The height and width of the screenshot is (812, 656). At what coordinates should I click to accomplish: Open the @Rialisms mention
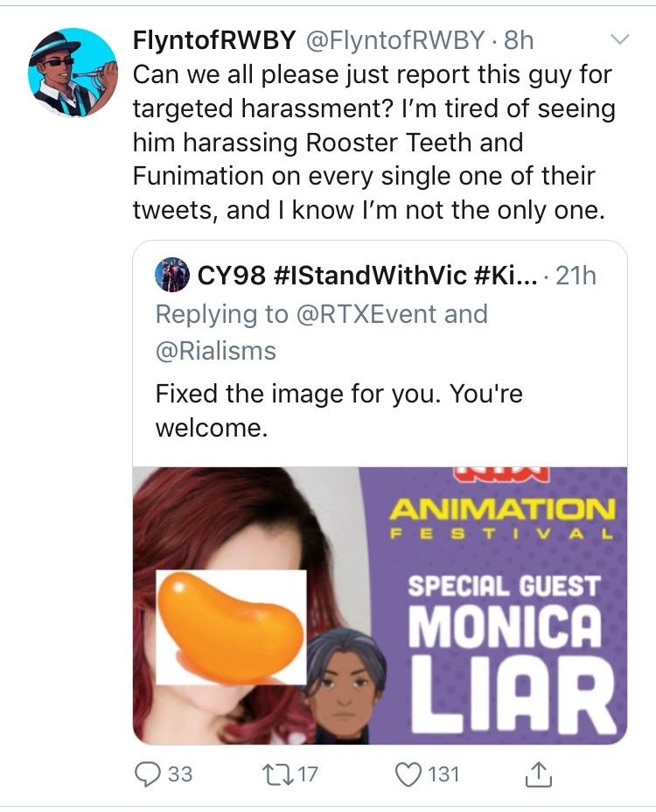(x=215, y=351)
